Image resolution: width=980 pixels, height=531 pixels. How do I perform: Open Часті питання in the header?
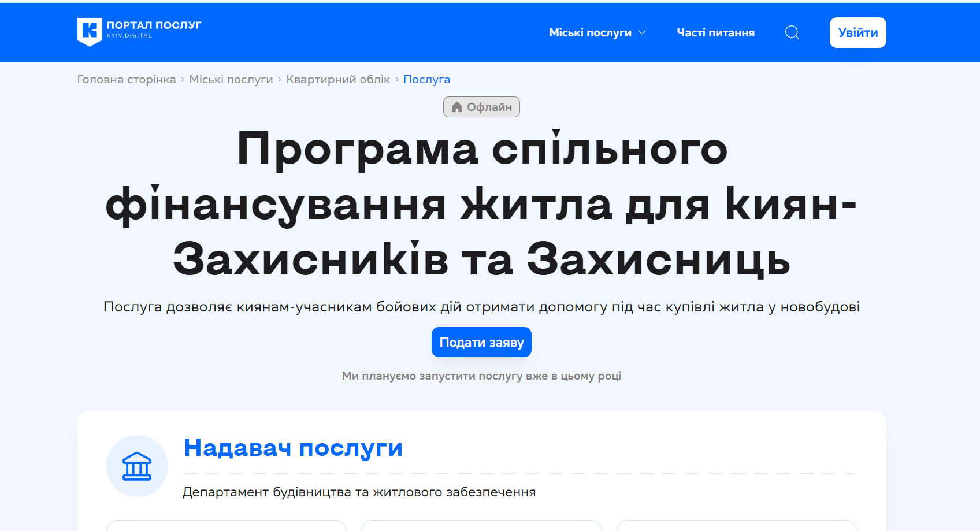click(715, 33)
